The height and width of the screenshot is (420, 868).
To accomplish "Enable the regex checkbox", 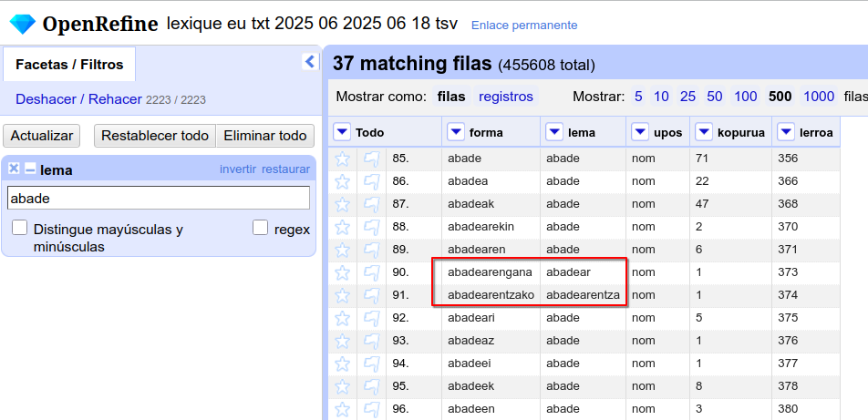I will point(261,228).
